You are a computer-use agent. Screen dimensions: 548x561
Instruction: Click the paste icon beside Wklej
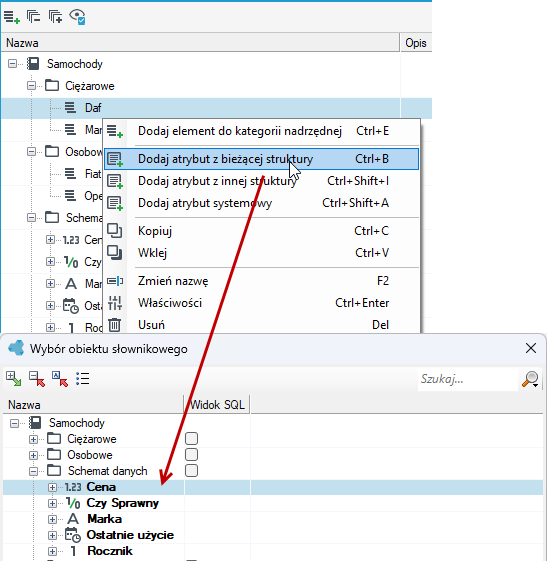coord(115,253)
